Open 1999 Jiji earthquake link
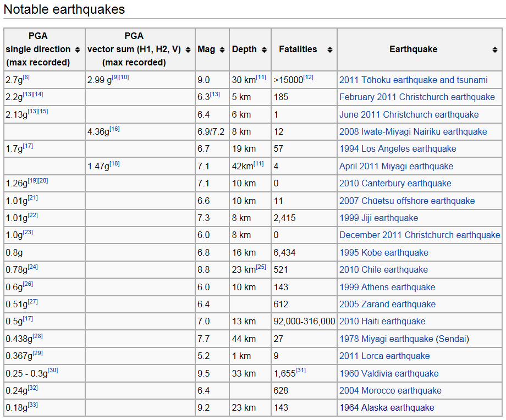 click(378, 218)
